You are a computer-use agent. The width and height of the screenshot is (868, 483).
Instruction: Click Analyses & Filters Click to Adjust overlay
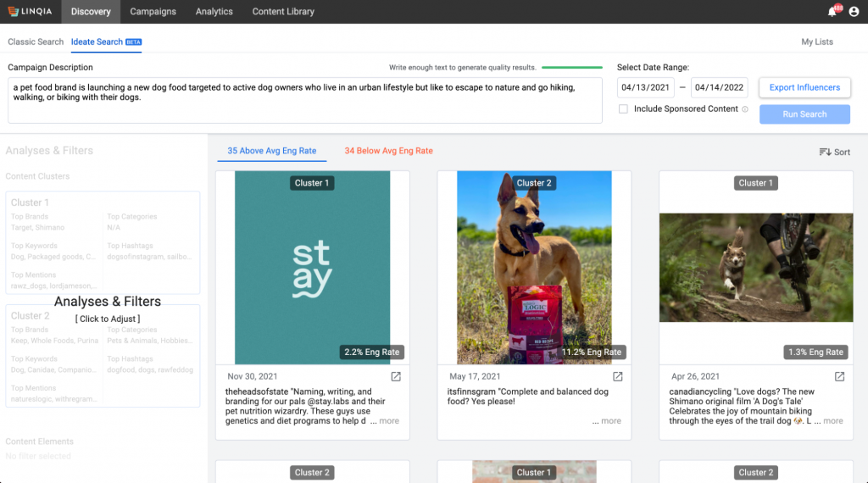(108, 308)
